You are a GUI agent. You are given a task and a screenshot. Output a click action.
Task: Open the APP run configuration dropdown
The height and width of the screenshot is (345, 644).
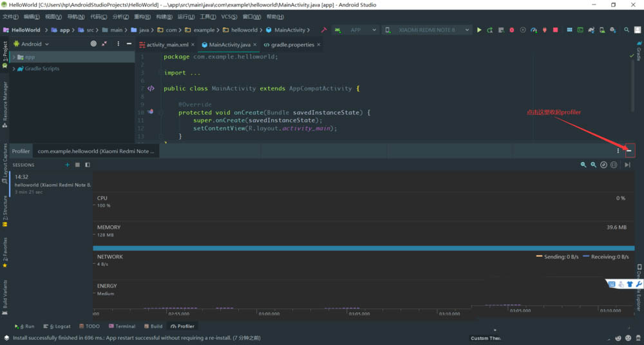coord(355,30)
